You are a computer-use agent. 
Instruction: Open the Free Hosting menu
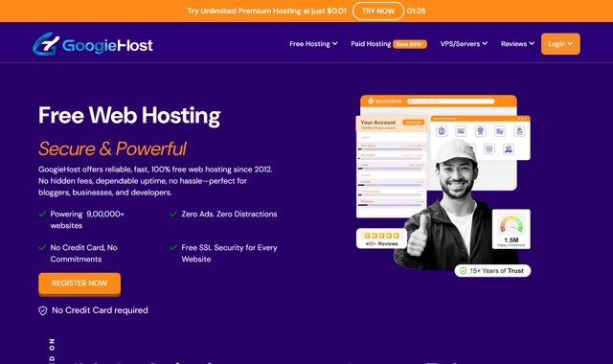coord(313,44)
